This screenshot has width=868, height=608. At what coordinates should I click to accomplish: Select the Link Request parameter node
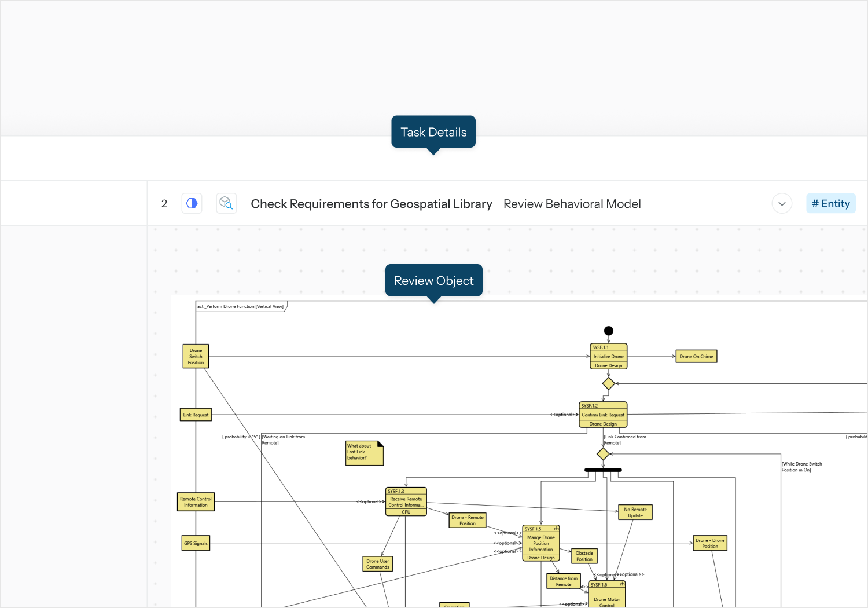(196, 415)
